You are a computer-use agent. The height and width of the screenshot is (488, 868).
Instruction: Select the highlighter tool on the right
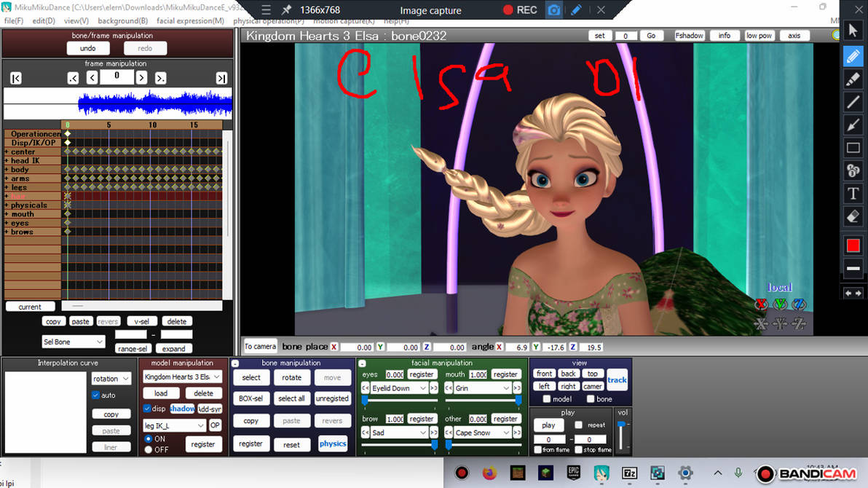click(853, 79)
